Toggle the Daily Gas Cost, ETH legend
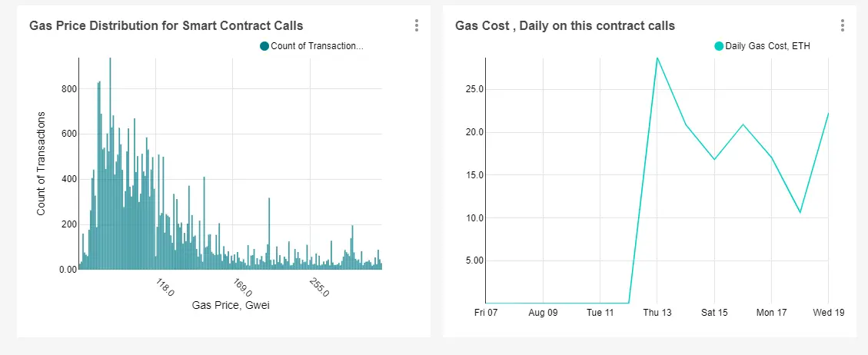This screenshot has width=868, height=355. (762, 46)
